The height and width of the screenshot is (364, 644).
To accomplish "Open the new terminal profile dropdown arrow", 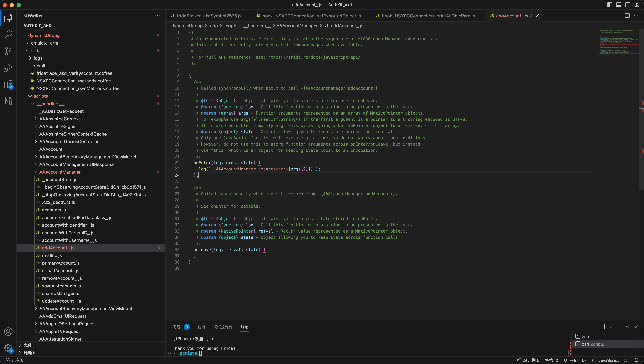I will point(610,327).
